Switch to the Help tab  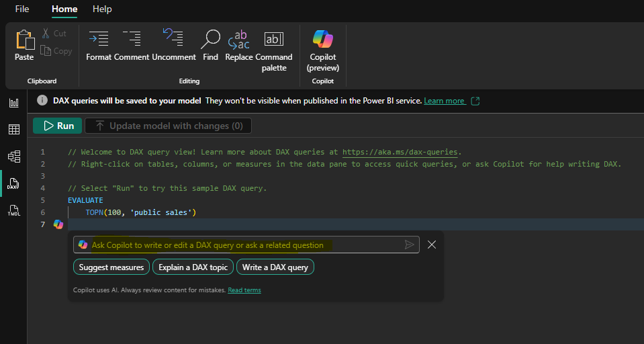click(x=102, y=9)
